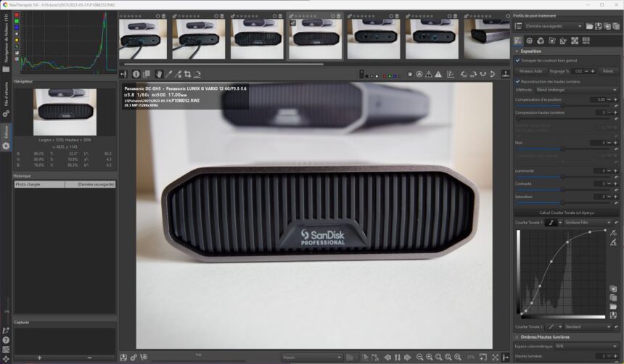Toggle before/after view icon
The image size is (624, 364).
pos(147,74)
